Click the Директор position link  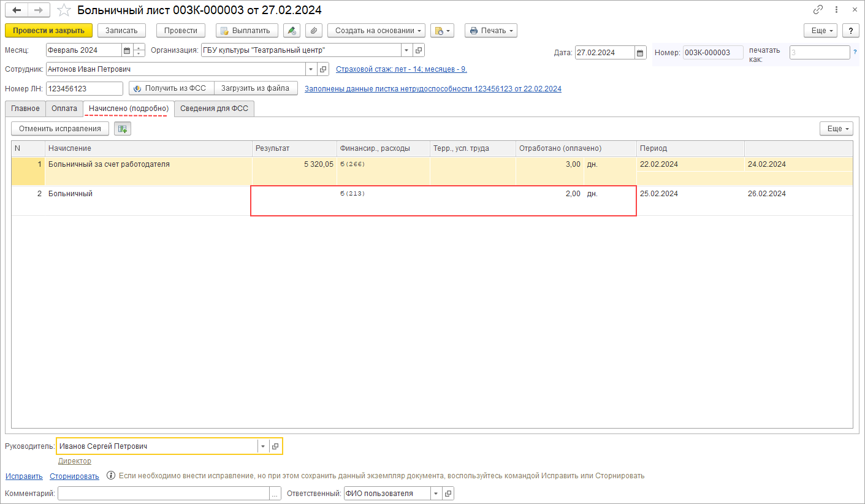coord(75,461)
